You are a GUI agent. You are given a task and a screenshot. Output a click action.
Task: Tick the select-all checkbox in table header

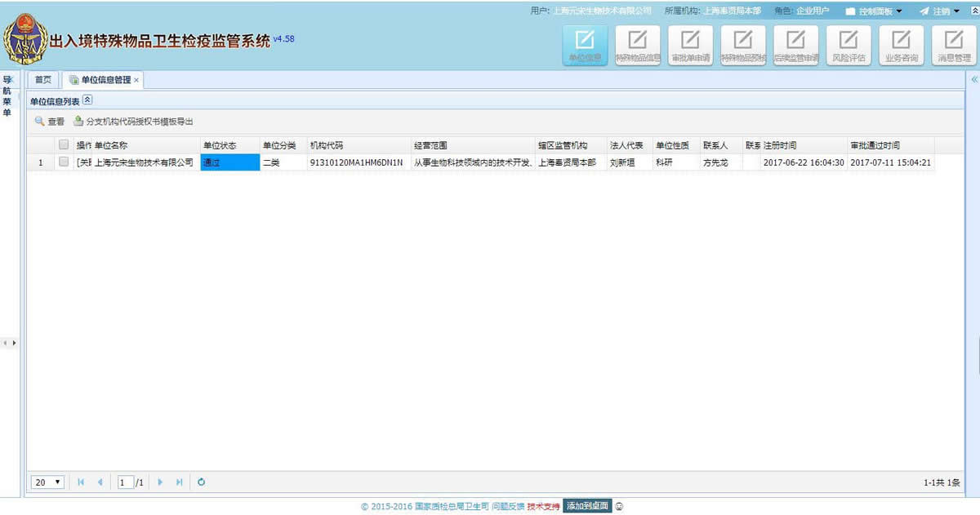[x=64, y=145]
